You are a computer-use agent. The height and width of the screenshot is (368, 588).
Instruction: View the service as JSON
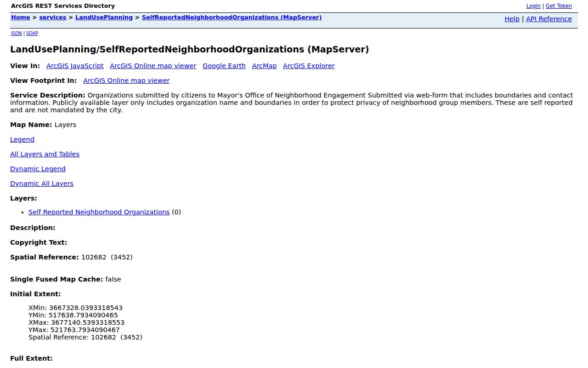point(17,34)
